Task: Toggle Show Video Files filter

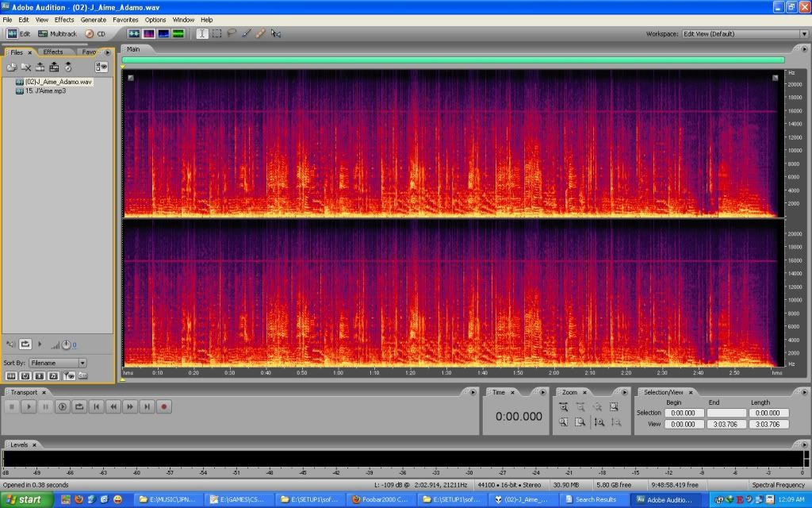Action: pos(39,375)
